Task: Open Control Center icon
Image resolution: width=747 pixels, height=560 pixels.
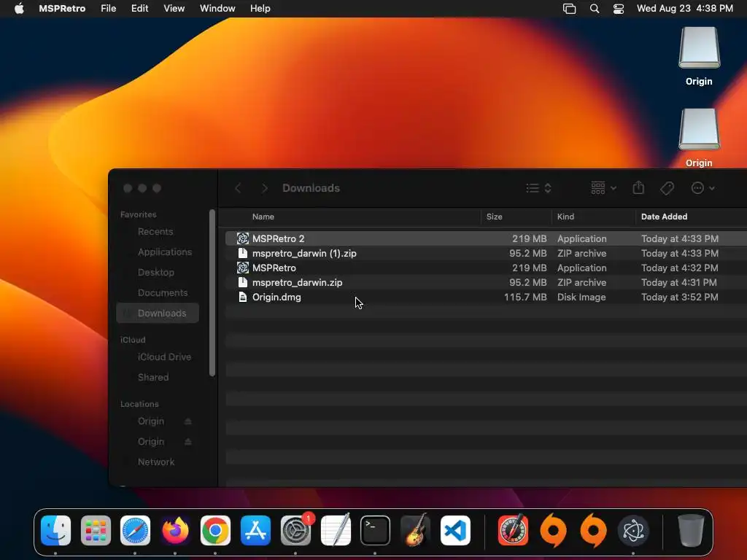Action: coord(619,8)
